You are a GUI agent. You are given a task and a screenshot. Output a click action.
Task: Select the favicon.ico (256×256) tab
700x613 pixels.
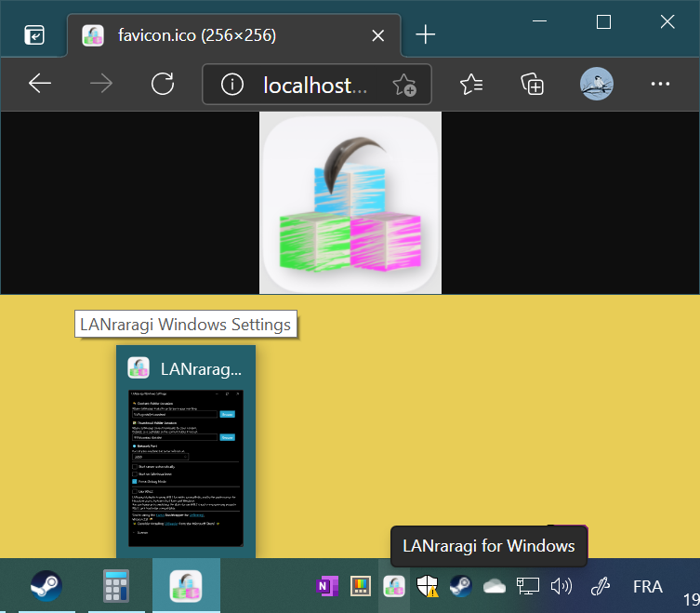(x=234, y=35)
